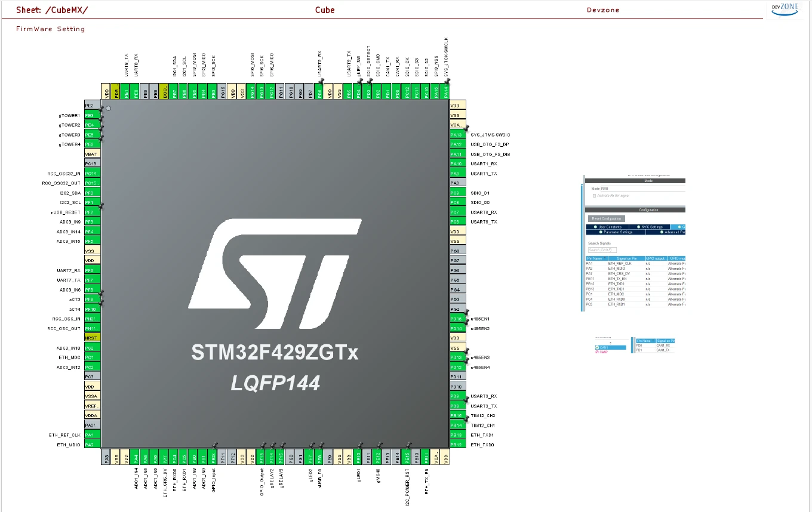Click the green PE3 pin

[93, 115]
